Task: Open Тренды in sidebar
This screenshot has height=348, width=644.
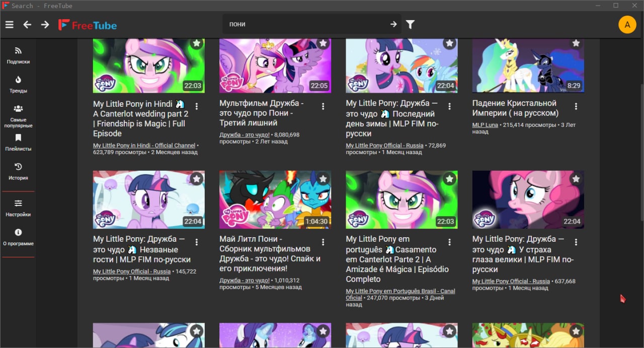Action: click(18, 85)
